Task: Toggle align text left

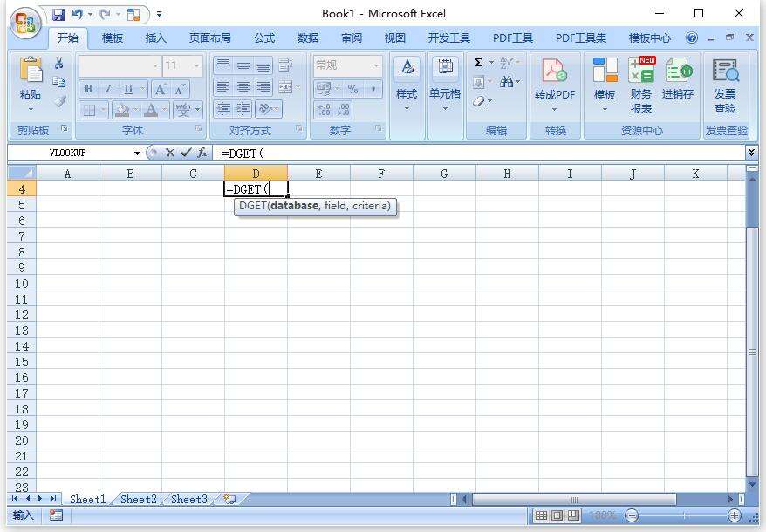Action: click(222, 87)
